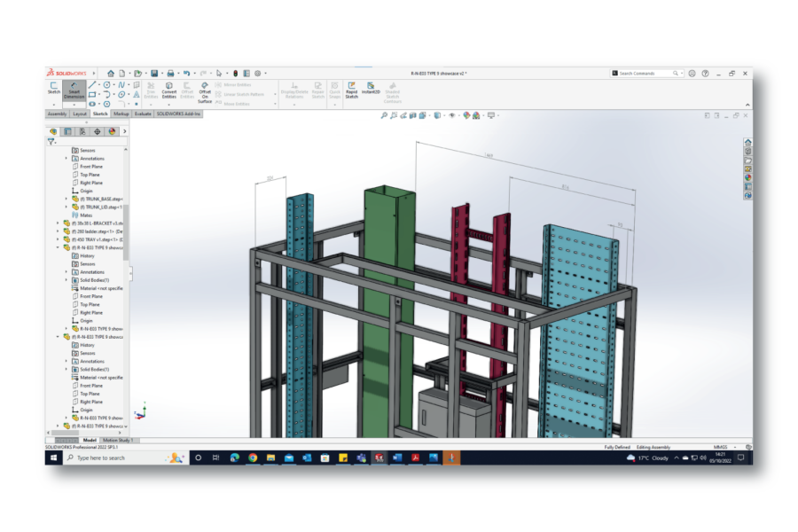Switch to the Assembly ribbon tab
The image size is (798, 532).
tap(57, 114)
